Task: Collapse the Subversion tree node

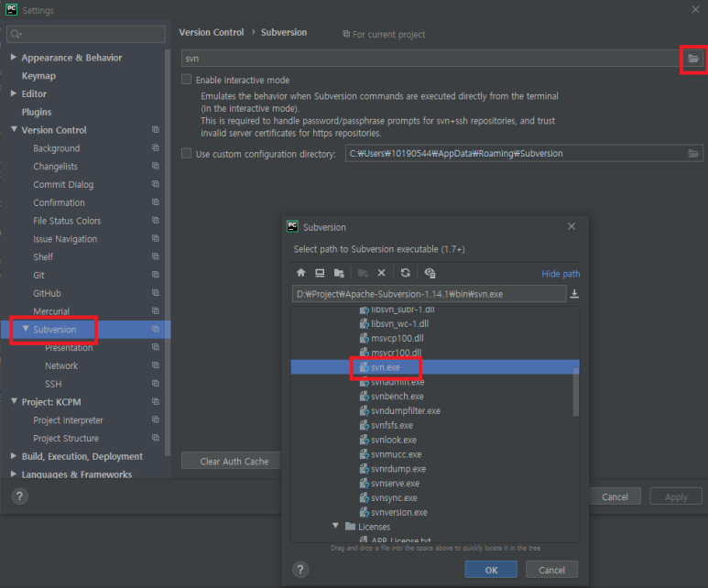Action: 26,329
